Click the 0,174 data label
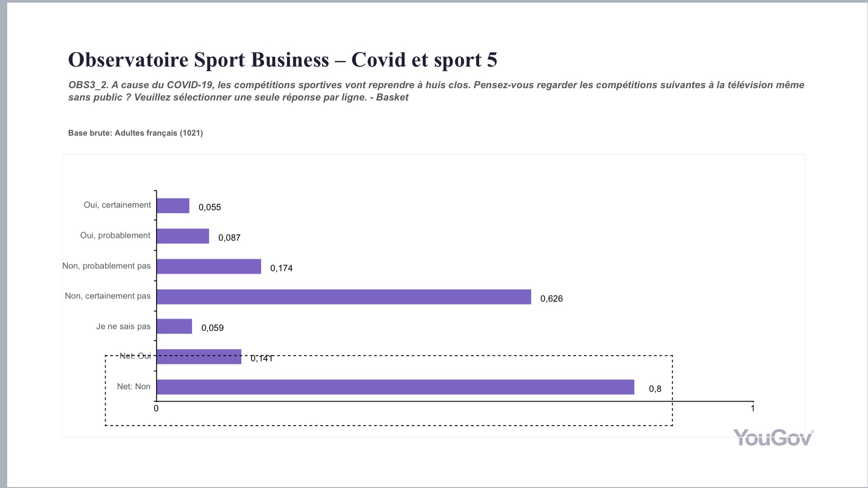868x488 pixels. (x=281, y=268)
